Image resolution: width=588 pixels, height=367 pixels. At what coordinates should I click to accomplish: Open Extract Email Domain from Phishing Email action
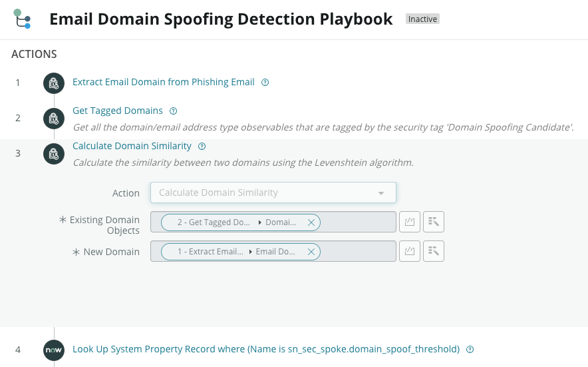[164, 82]
